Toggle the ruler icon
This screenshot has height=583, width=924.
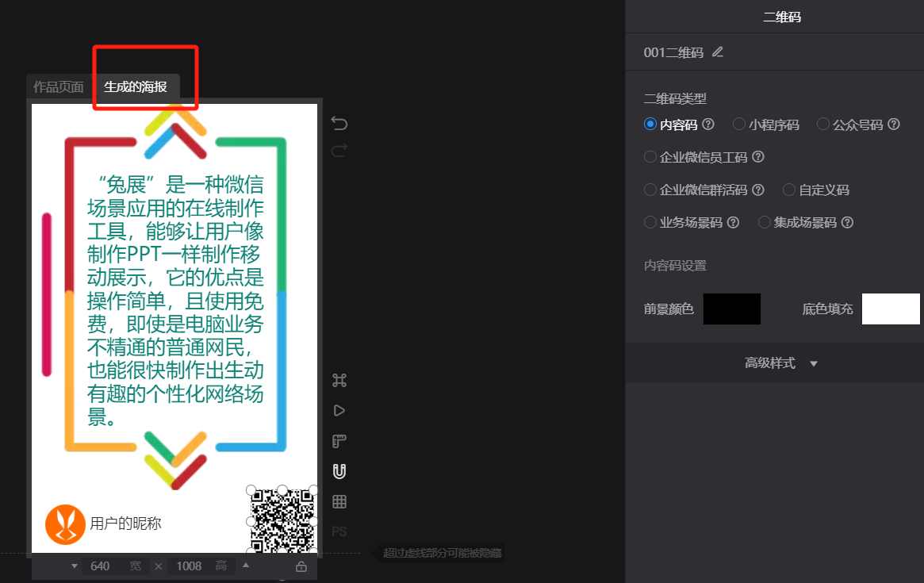coord(339,441)
